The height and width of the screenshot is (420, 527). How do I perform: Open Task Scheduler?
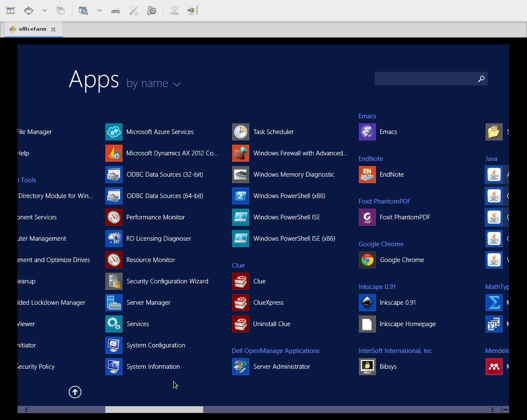pos(263,132)
